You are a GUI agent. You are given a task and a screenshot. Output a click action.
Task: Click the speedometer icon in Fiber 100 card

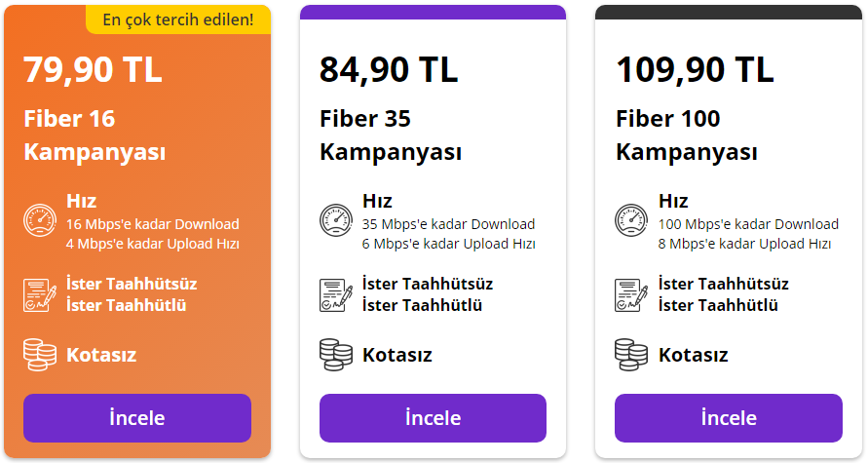coord(631,220)
